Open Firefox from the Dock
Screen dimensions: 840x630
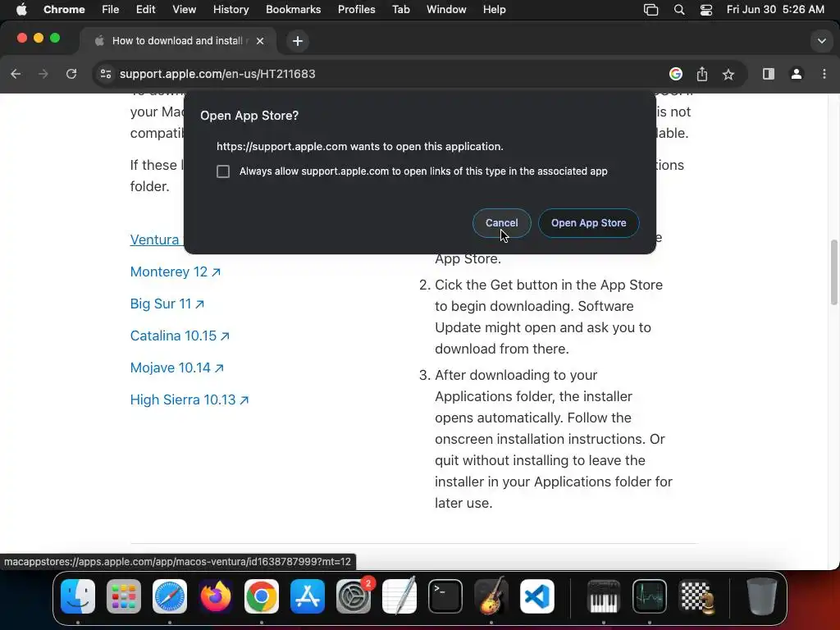click(216, 596)
